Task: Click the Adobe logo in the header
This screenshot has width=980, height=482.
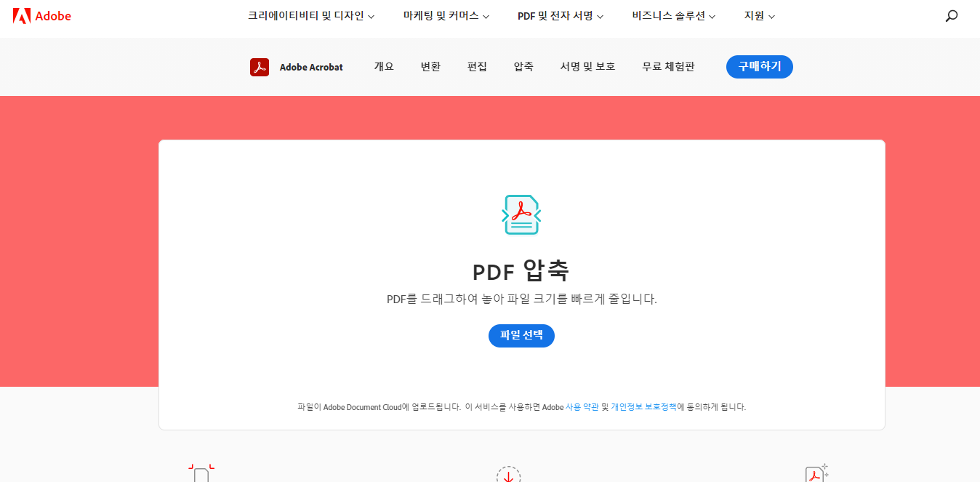Action: tap(42, 15)
